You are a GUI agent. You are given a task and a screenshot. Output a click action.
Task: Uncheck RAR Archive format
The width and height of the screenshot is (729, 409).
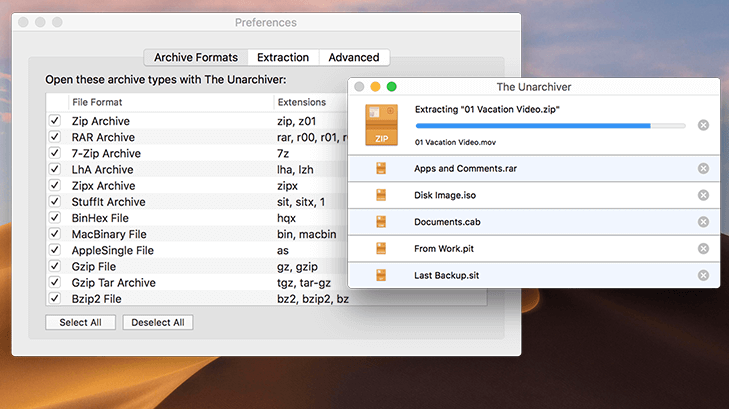[x=54, y=137]
